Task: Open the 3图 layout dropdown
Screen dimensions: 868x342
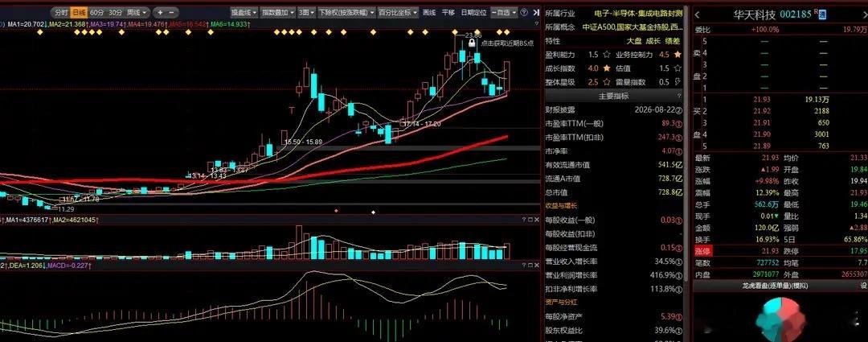Action: coord(306,12)
